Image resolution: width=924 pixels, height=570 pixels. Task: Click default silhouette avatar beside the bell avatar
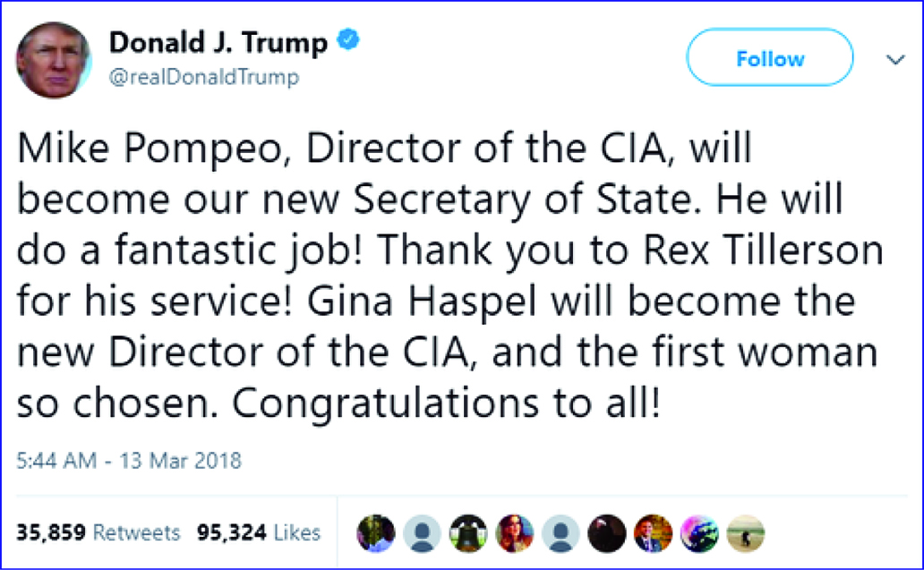(422, 534)
